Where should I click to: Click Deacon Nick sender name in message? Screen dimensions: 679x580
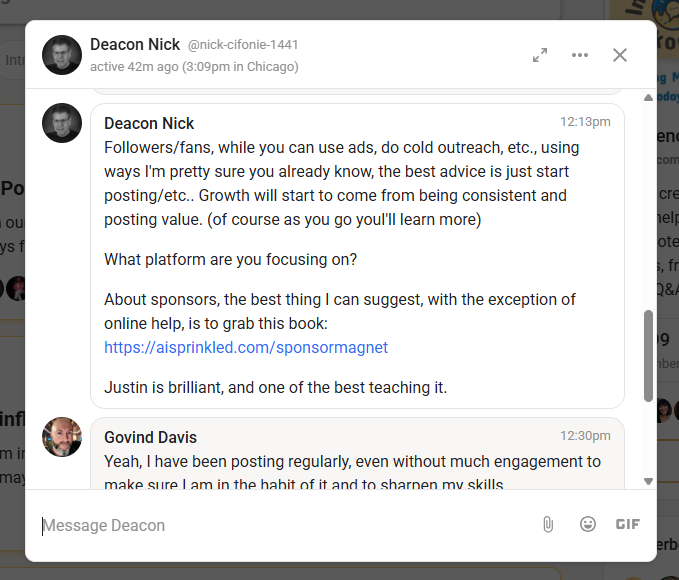(x=149, y=123)
